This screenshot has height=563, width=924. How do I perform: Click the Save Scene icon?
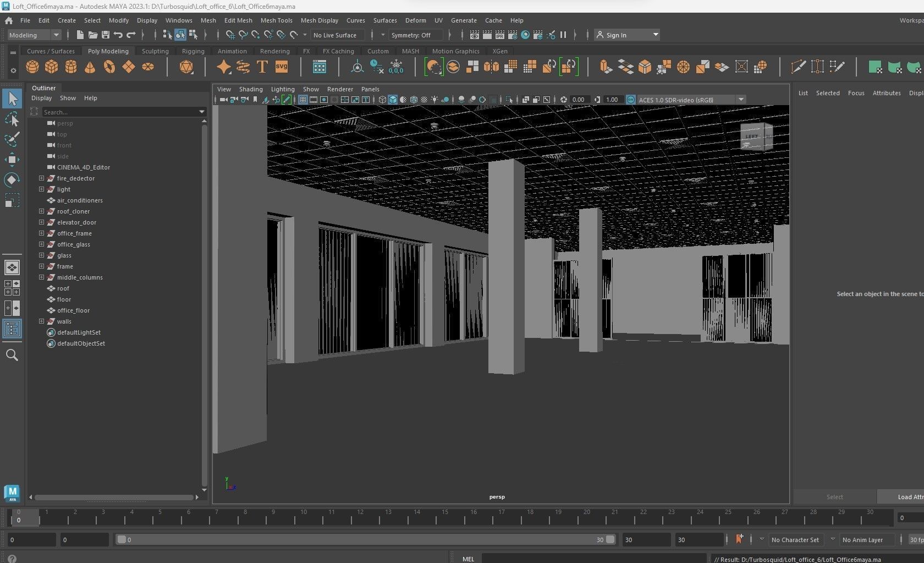(106, 35)
